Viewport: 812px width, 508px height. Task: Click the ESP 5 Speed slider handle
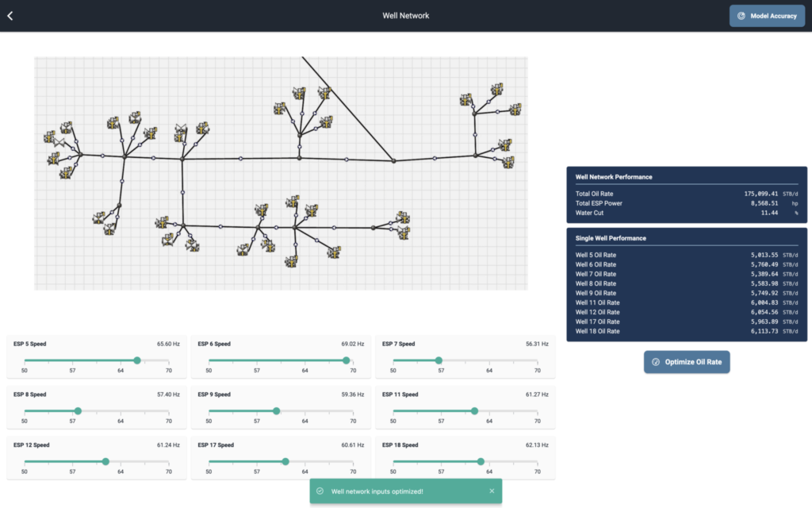[x=137, y=360]
